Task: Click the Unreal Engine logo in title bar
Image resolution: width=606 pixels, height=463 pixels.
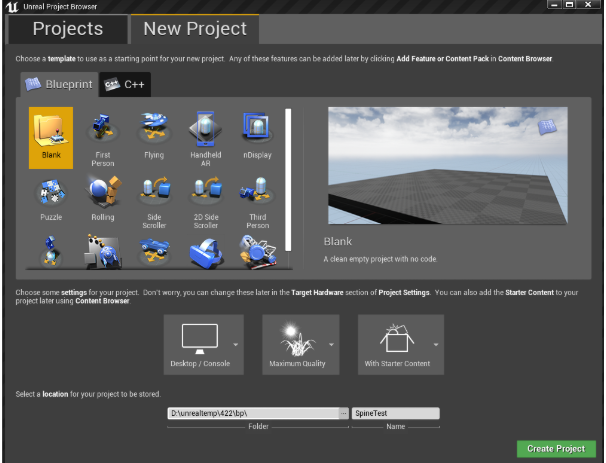Action: [x=12, y=7]
